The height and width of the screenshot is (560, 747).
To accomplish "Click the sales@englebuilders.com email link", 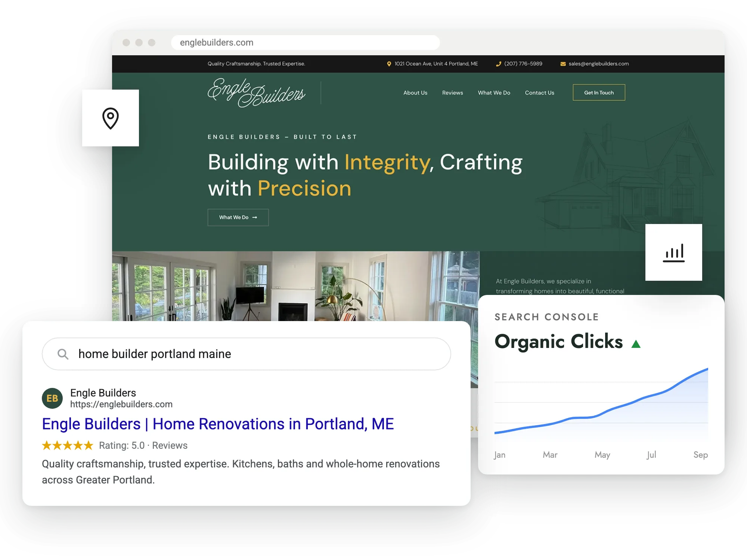I will pyautogui.click(x=599, y=64).
